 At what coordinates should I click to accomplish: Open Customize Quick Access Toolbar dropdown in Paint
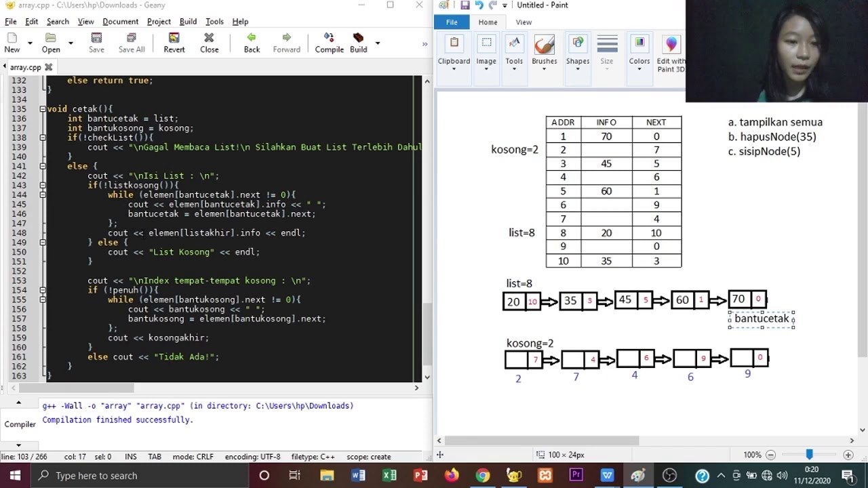click(505, 5)
